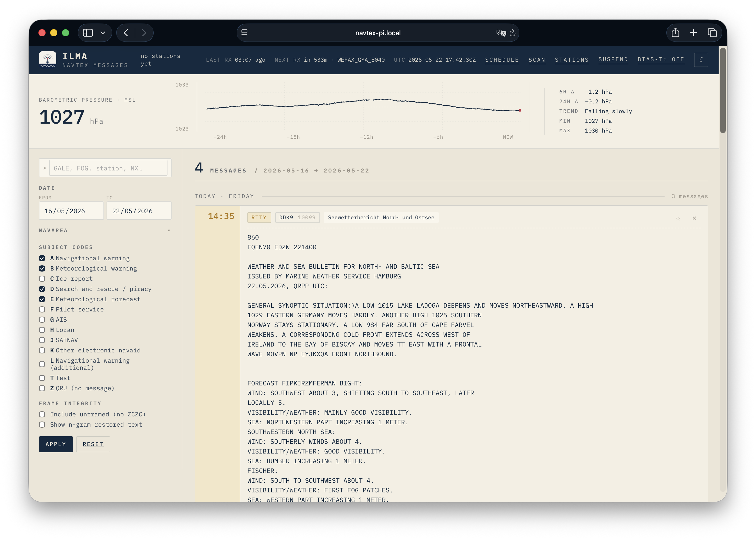The width and height of the screenshot is (756, 540).
Task: Click the 14:35 message timestamp
Action: (x=221, y=217)
